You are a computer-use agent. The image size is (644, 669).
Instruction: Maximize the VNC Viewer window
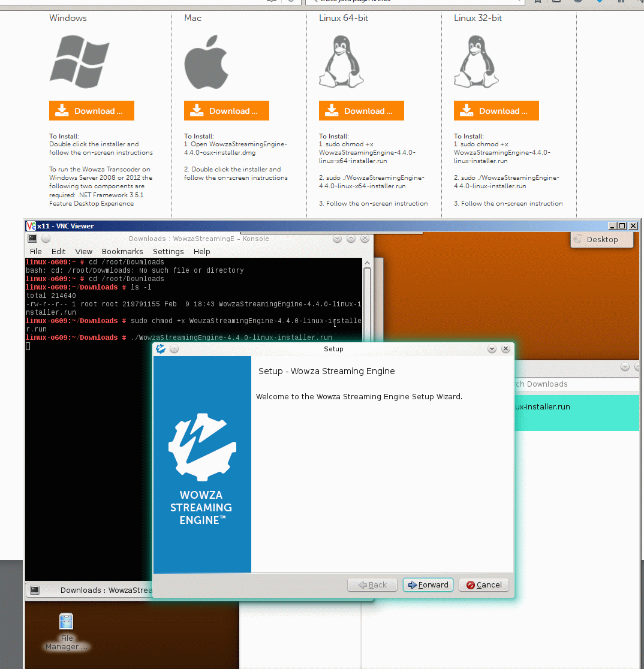[622, 226]
